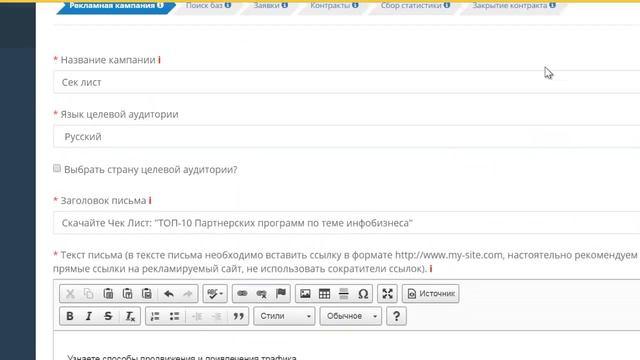Click the Заголовок письма input field

(x=347, y=223)
